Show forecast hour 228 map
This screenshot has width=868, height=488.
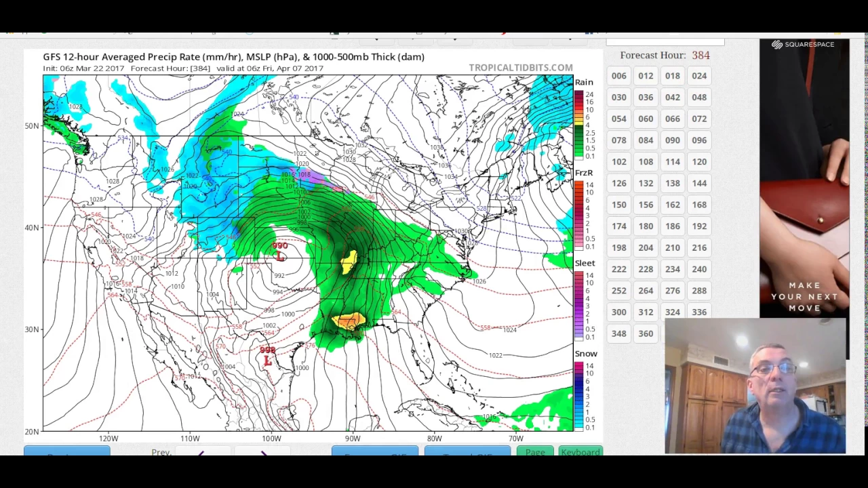point(646,269)
